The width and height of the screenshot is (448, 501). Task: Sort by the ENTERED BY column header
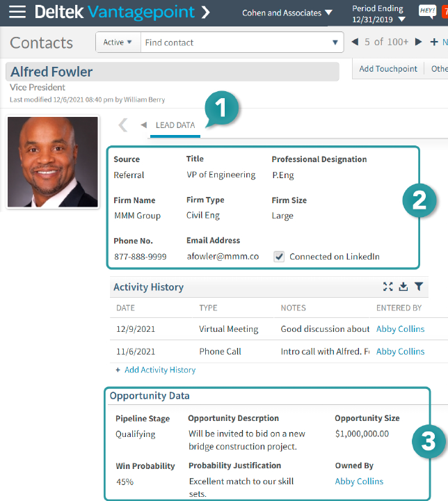399,308
